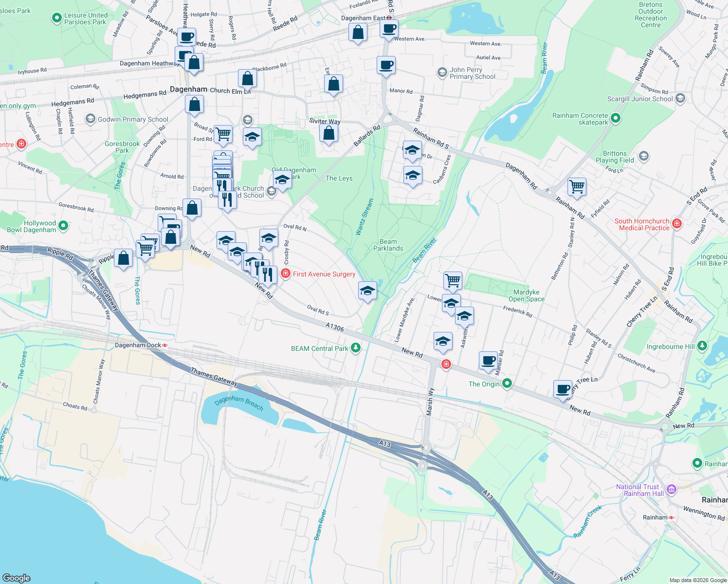
Task: Click The Leys label
Action: point(339,178)
